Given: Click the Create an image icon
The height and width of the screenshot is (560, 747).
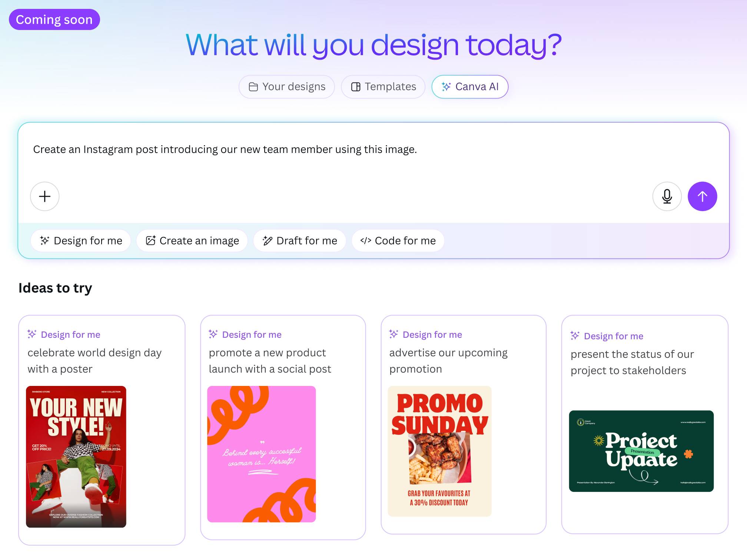Looking at the screenshot, I should 152,240.
